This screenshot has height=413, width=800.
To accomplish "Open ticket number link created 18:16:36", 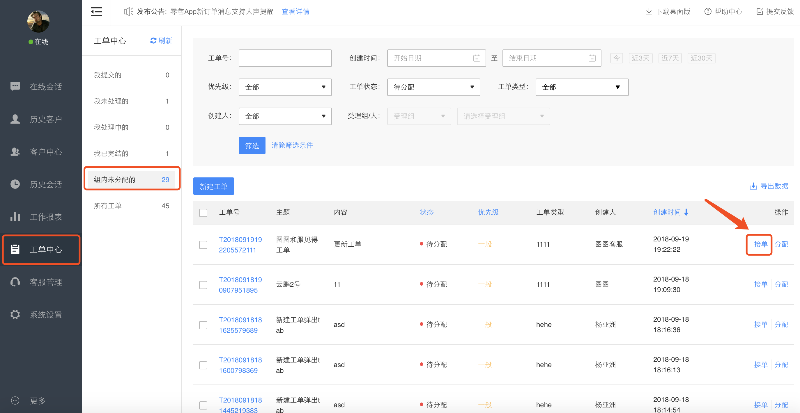I will point(240,325).
